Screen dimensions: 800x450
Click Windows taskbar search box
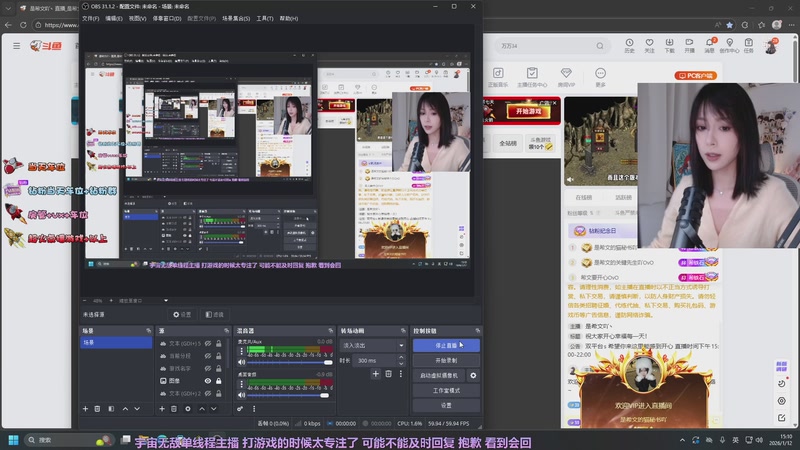click(x=69, y=440)
